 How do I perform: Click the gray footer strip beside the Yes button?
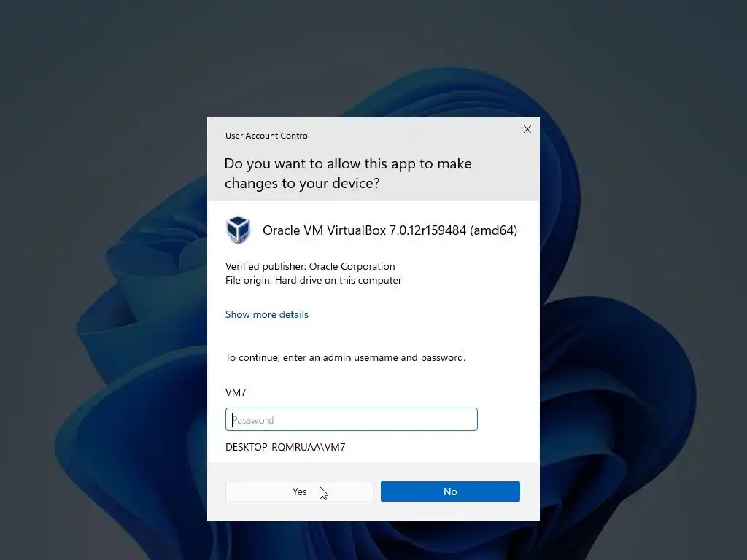[216, 491]
